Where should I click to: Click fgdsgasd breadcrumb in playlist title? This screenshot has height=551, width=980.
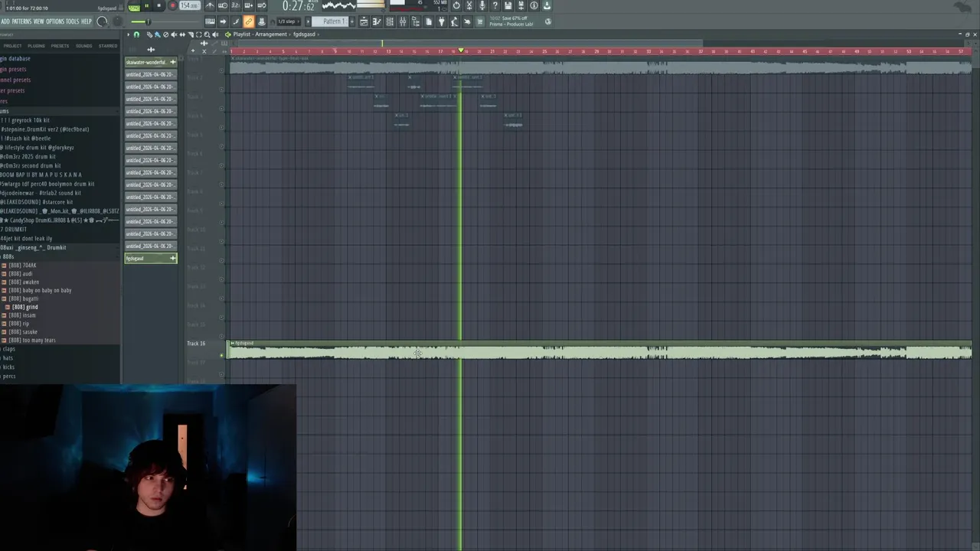pyautogui.click(x=304, y=34)
